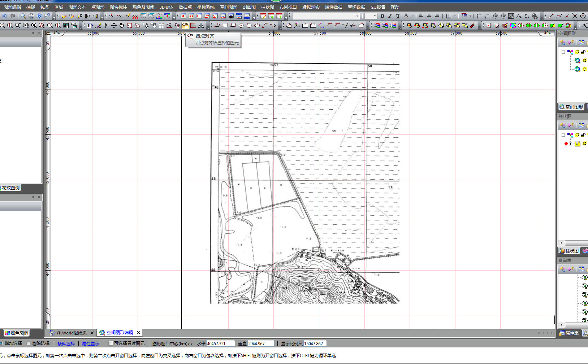Click the numbered list icon
588x364 pixels.
487,16
